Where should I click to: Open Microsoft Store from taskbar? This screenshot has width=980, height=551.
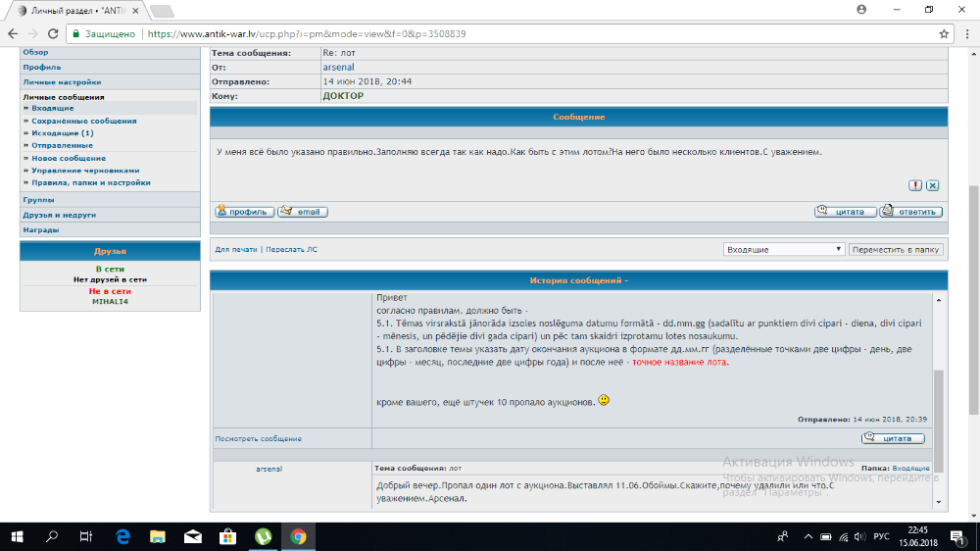tap(227, 536)
